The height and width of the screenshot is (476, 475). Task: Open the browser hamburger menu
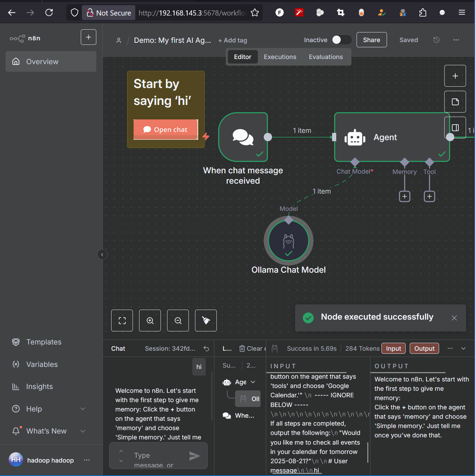click(x=462, y=13)
